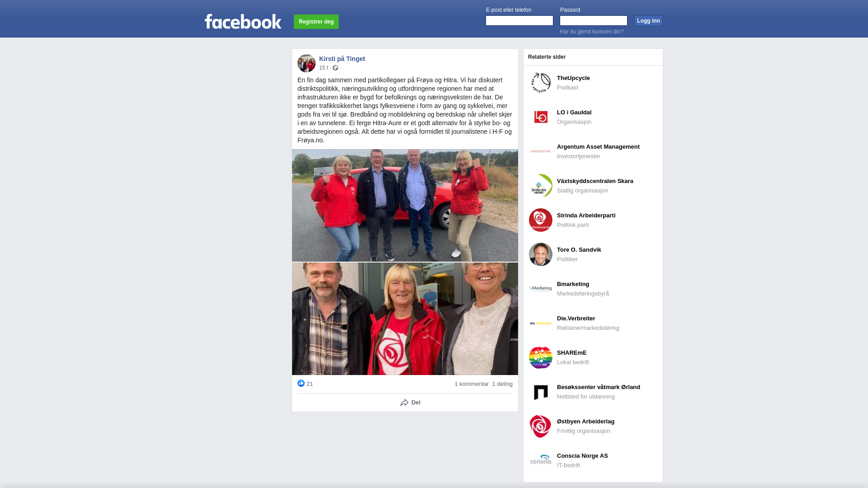Click the Logg inn button

click(648, 21)
